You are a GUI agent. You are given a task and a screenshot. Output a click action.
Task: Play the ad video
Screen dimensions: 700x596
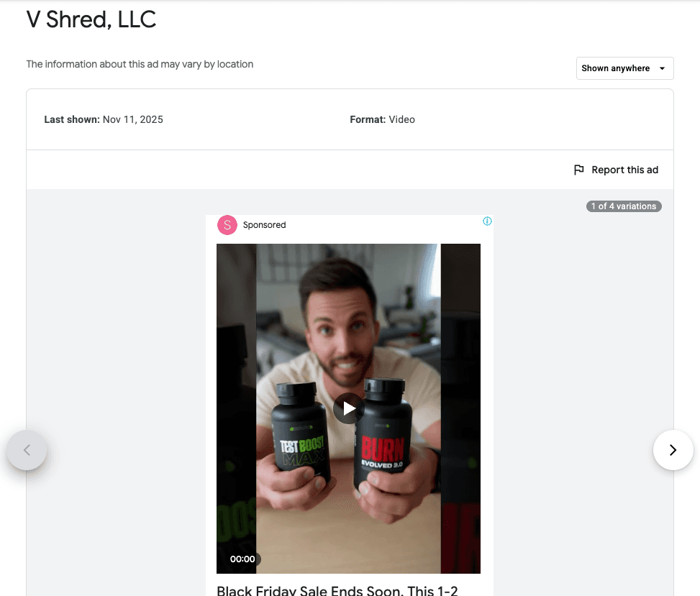tap(349, 408)
